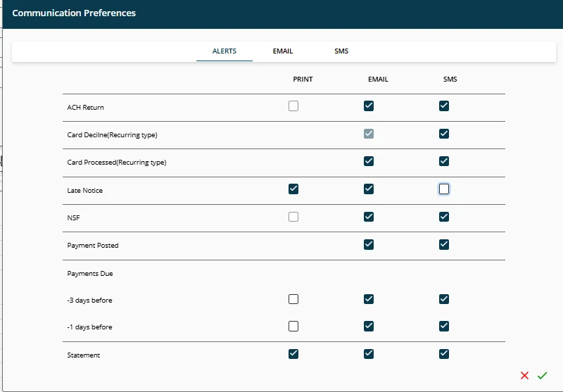This screenshot has height=392, width=563.
Task: Uncheck SMS for Card Processed
Action: 444,161
